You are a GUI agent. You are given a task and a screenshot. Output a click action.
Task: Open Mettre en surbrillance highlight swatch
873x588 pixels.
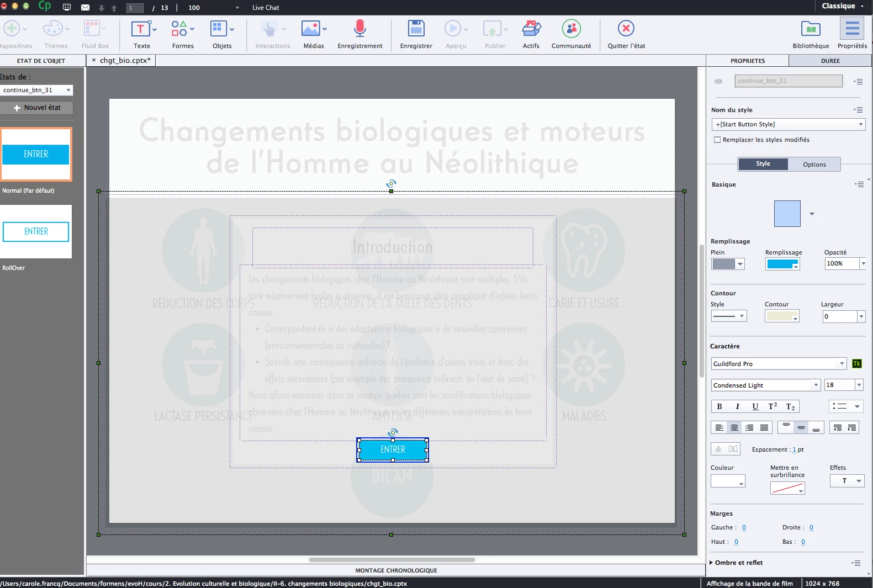(x=787, y=488)
